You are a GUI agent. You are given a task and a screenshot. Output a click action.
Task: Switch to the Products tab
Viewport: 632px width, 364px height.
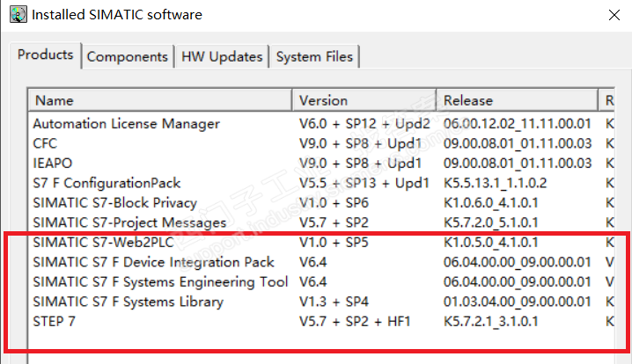coord(46,55)
